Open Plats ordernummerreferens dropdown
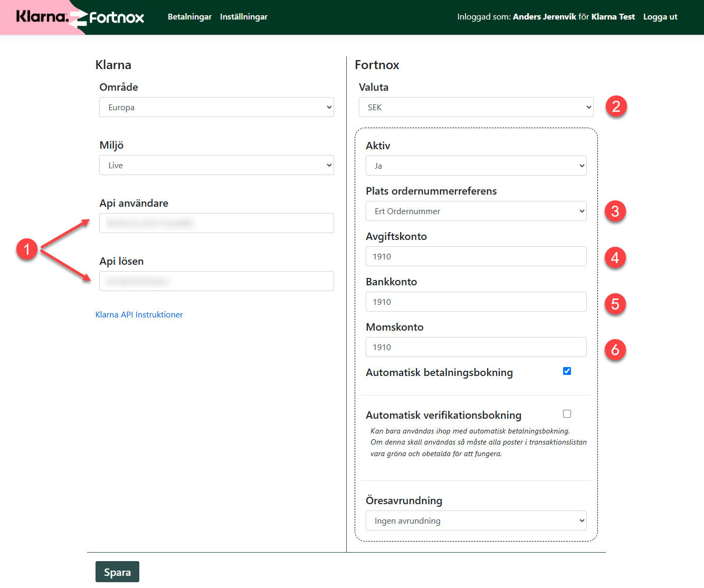This screenshot has height=588, width=704. 476,211
